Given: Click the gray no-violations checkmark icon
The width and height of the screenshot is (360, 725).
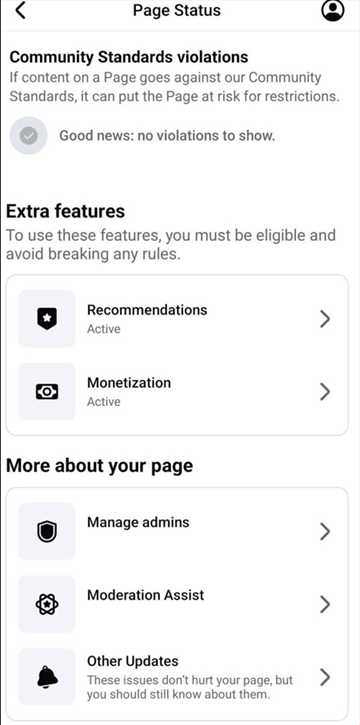Looking at the screenshot, I should (x=29, y=135).
